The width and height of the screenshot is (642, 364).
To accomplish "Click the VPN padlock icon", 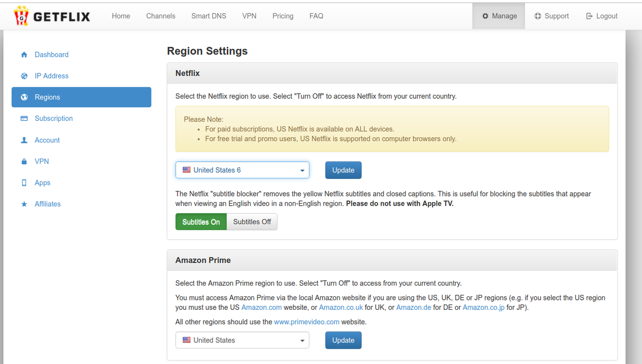I will click(24, 161).
